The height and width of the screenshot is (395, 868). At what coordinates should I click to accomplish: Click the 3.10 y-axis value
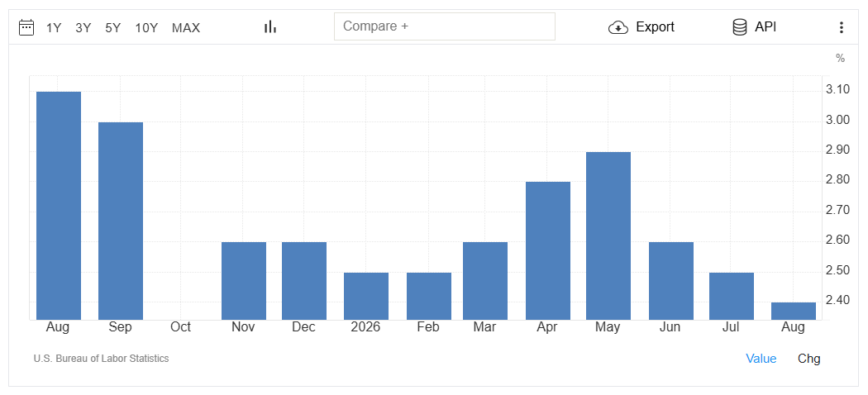click(838, 89)
